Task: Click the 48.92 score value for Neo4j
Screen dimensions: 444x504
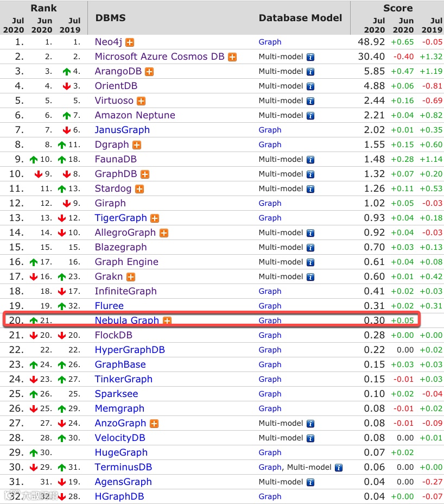Action: (x=371, y=42)
